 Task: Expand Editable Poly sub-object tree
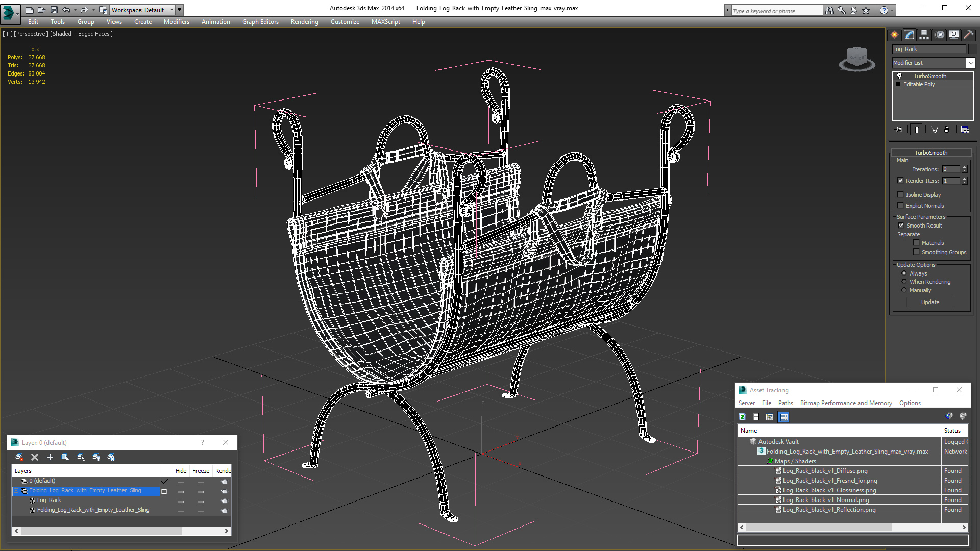point(898,84)
